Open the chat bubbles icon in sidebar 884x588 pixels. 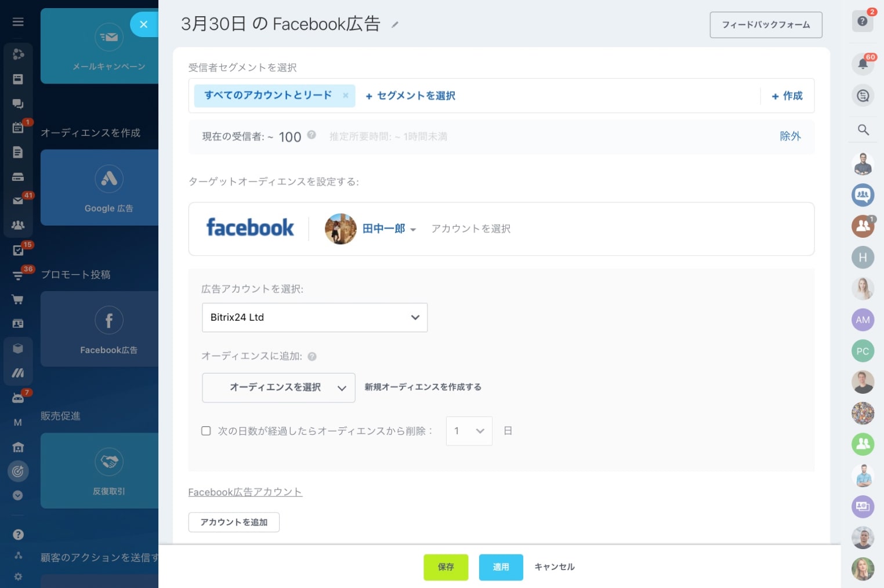(18, 104)
